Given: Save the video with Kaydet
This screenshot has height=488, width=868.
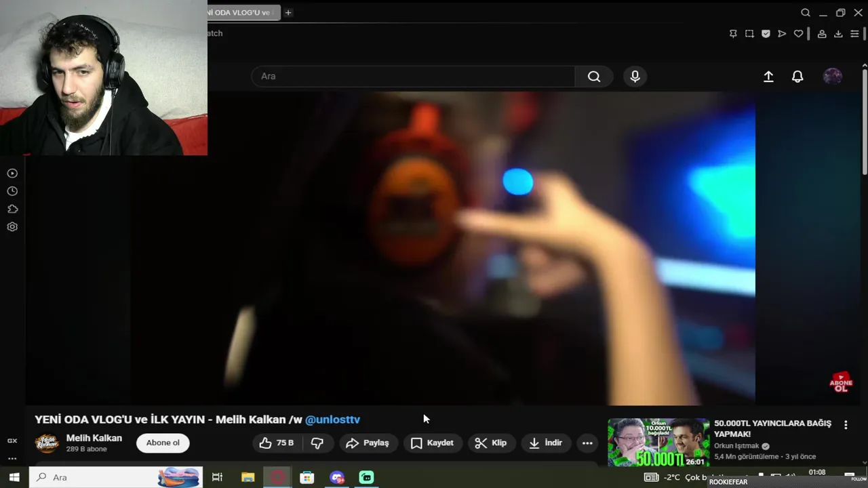Looking at the screenshot, I should coord(432,443).
